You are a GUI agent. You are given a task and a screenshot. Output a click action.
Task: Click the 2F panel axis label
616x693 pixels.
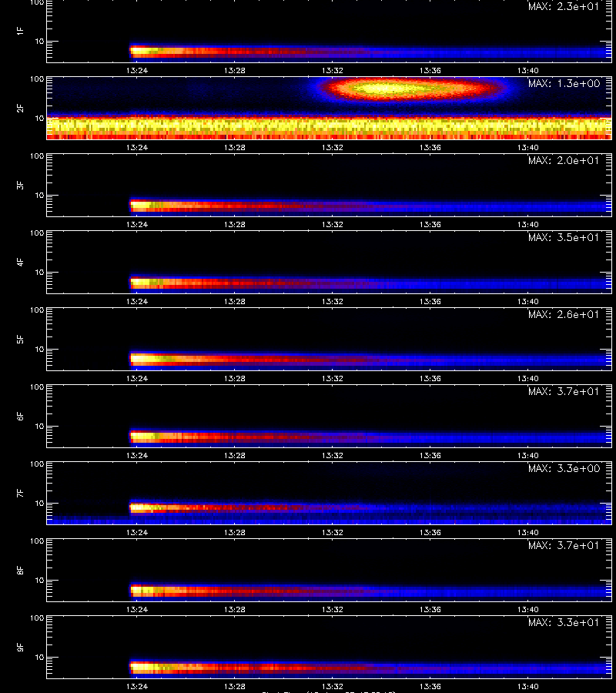pyautogui.click(x=20, y=109)
